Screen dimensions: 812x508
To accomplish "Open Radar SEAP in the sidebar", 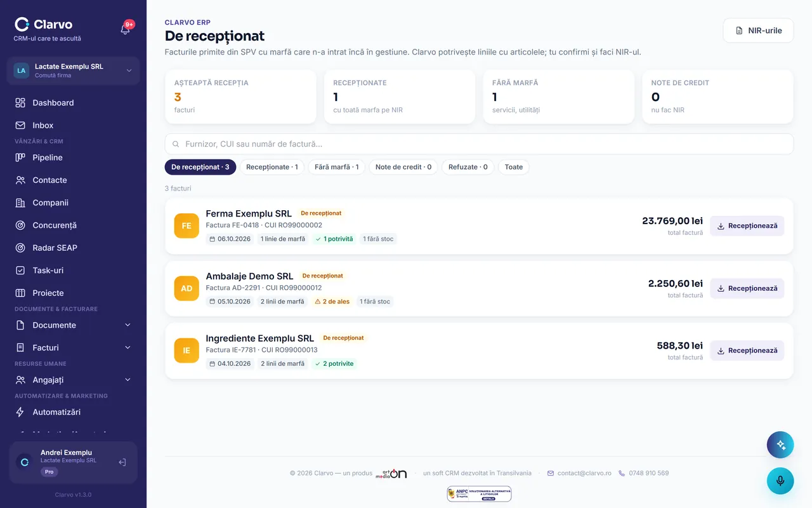I will click(x=73, y=248).
